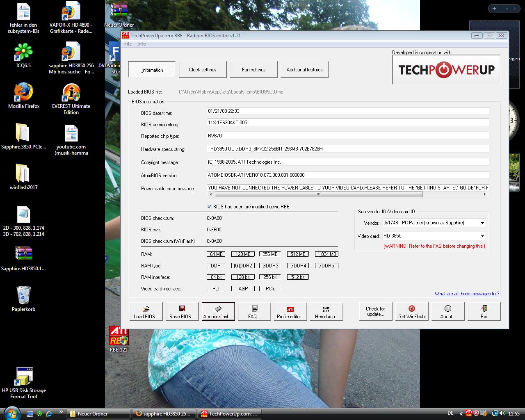Switch to the Fan settings tab
Viewport: 525px width, 420px height.
click(253, 70)
